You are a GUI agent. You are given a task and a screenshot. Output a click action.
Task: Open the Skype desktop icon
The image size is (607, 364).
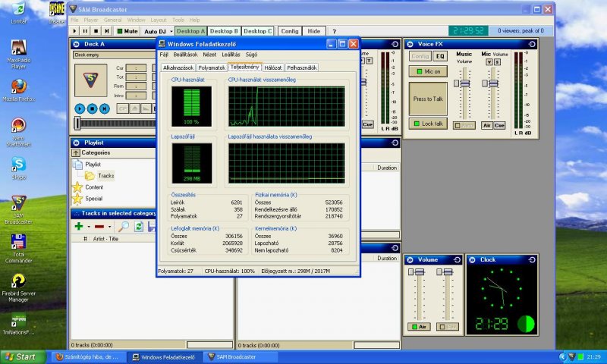18,168
